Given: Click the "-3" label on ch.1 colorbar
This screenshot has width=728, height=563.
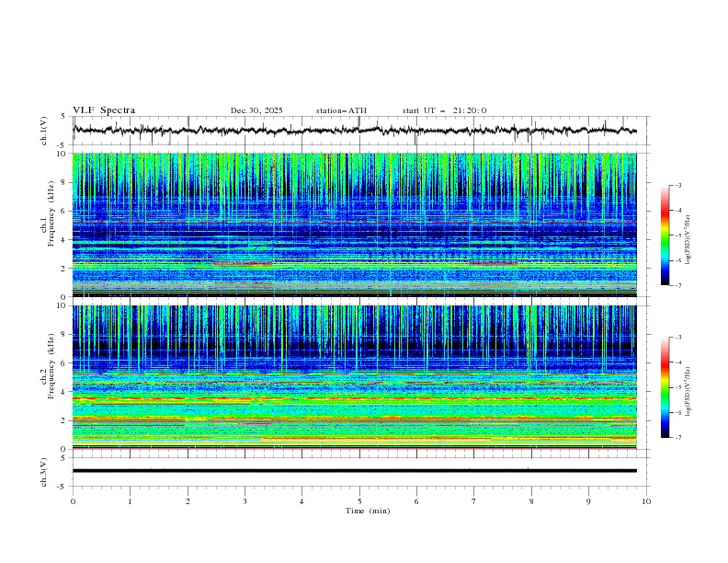Looking at the screenshot, I should click(x=678, y=186).
